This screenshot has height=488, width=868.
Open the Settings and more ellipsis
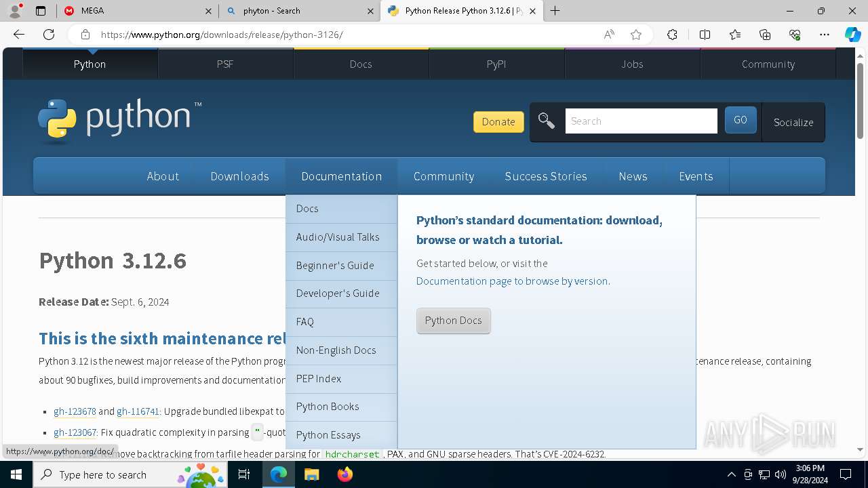825,35
